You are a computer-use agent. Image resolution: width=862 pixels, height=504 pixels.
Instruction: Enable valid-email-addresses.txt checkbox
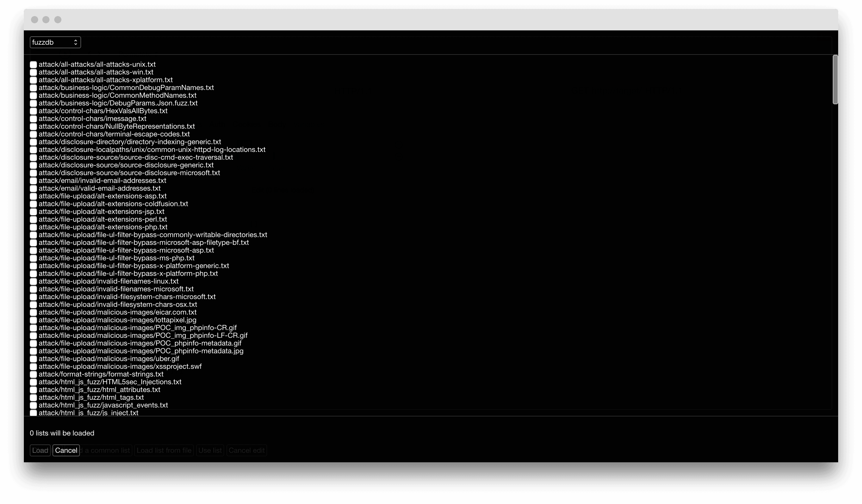33,188
